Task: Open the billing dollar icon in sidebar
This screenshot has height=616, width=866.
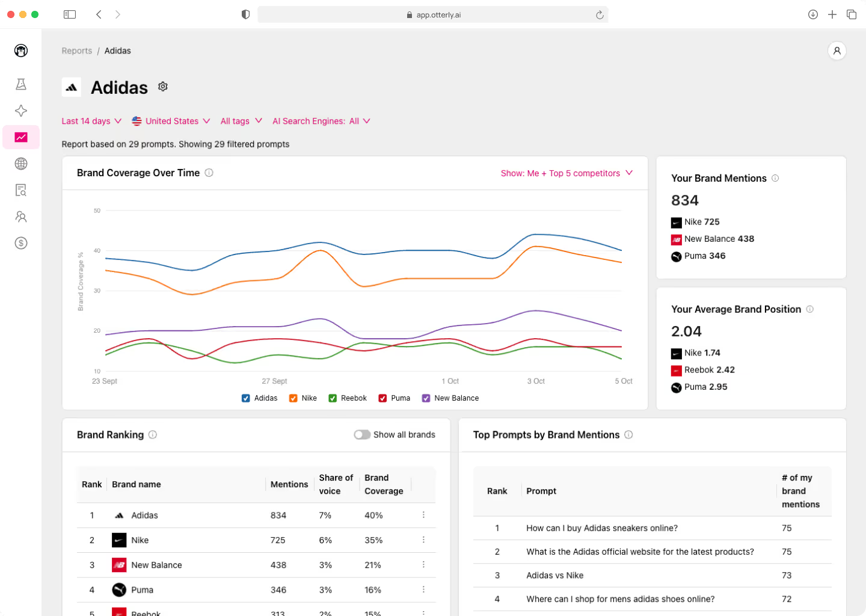Action: coord(20,243)
